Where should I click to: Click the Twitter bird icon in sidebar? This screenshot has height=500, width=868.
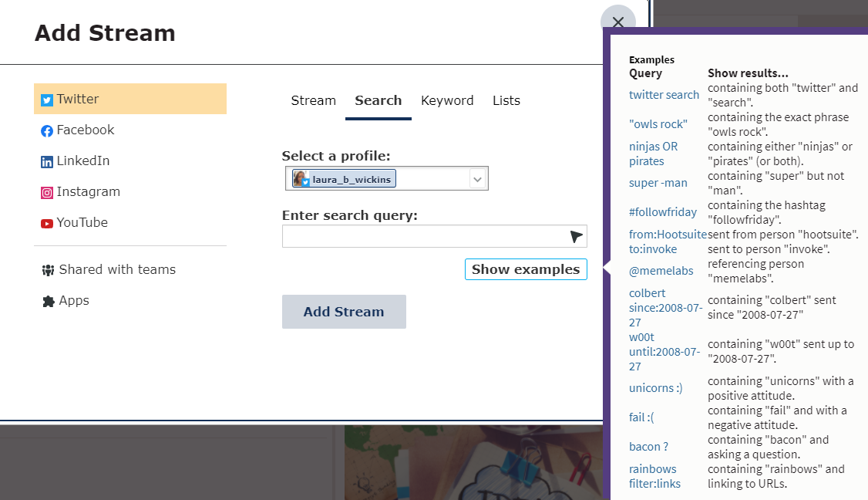[x=47, y=100]
